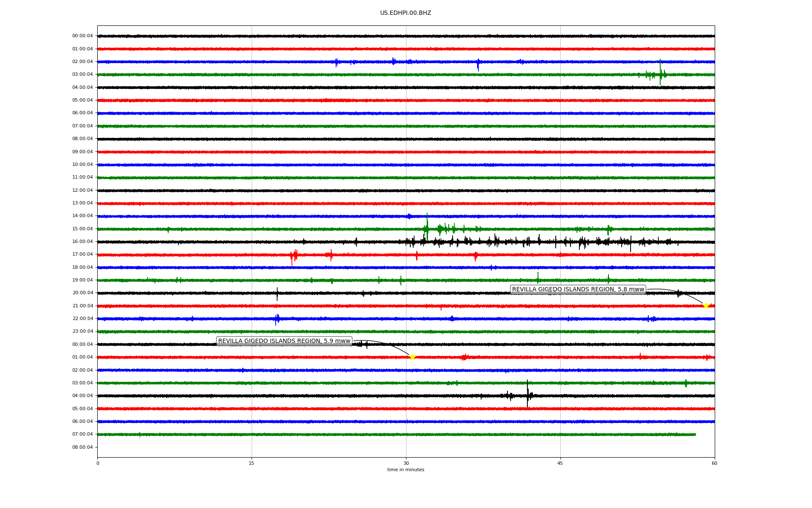Select the Revilla Gigedo 5.8 mww annotation
The image size is (812, 508).
(x=578, y=290)
